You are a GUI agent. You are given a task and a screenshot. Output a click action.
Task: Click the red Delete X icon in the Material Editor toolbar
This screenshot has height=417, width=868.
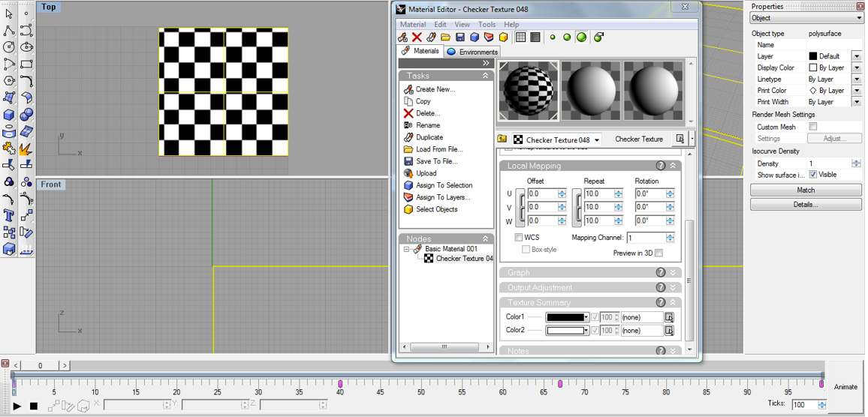click(417, 37)
